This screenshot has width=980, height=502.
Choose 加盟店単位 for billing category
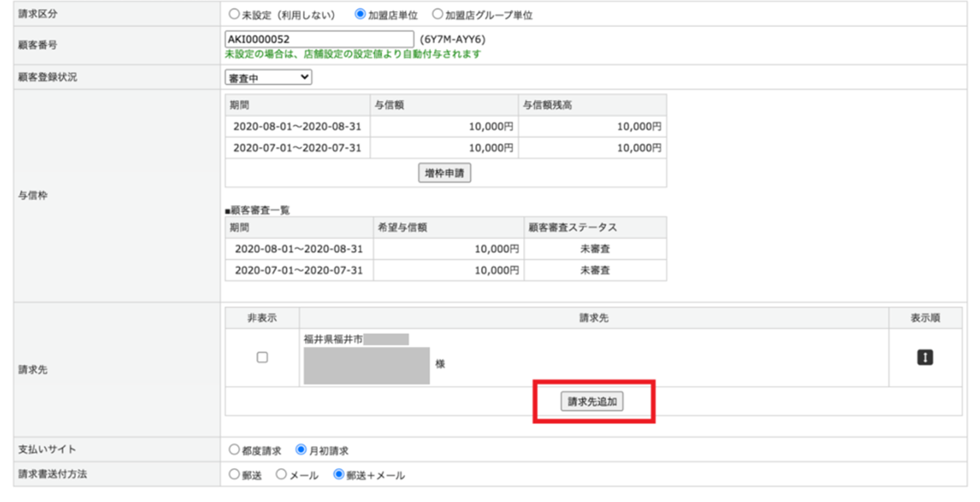(360, 14)
